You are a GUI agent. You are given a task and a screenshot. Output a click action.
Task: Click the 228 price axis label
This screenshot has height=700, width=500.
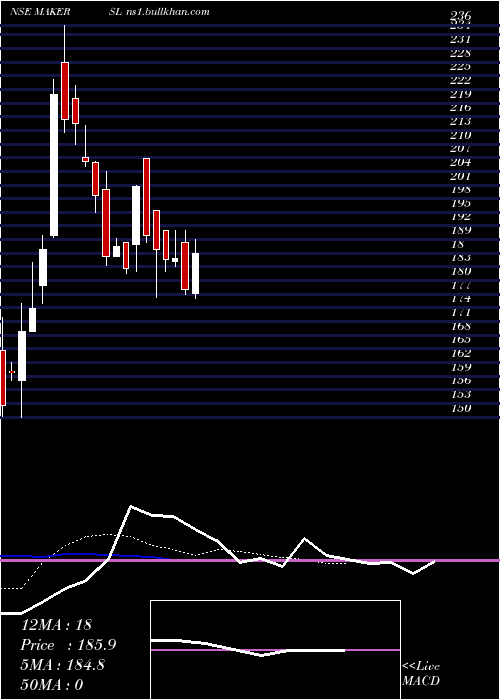460,53
